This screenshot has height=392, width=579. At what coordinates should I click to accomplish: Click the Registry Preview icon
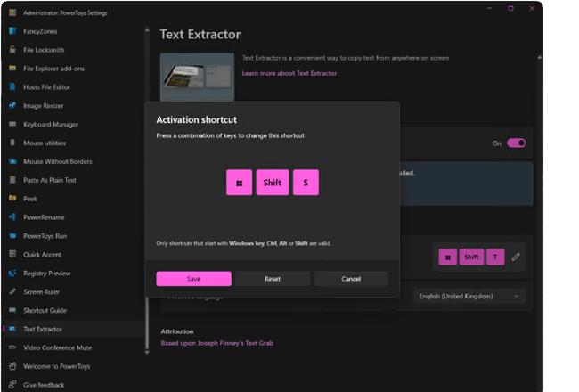pos(12,273)
